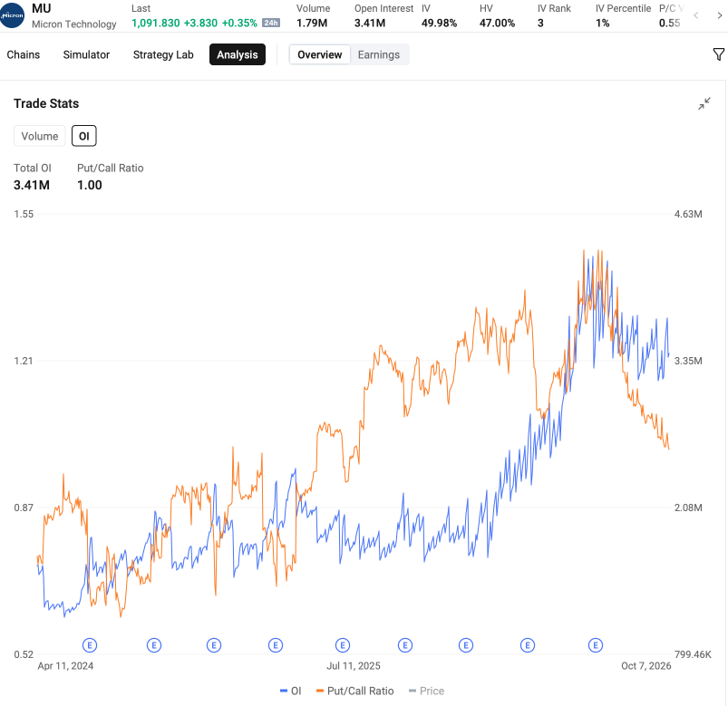Switch chart to Volume view

coord(40,136)
